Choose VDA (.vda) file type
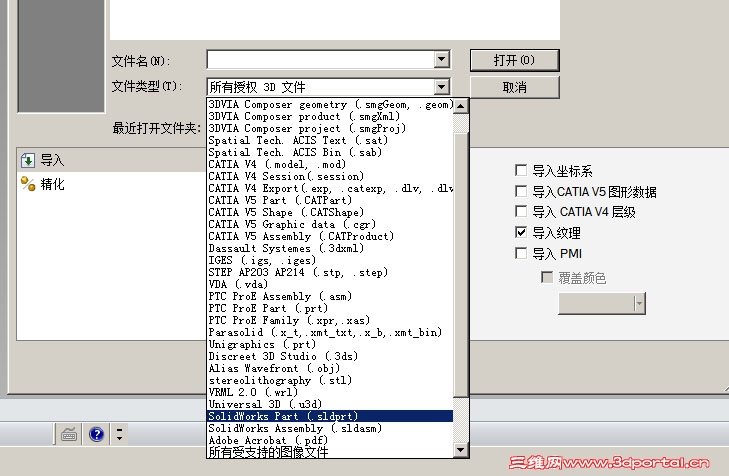 (330, 284)
